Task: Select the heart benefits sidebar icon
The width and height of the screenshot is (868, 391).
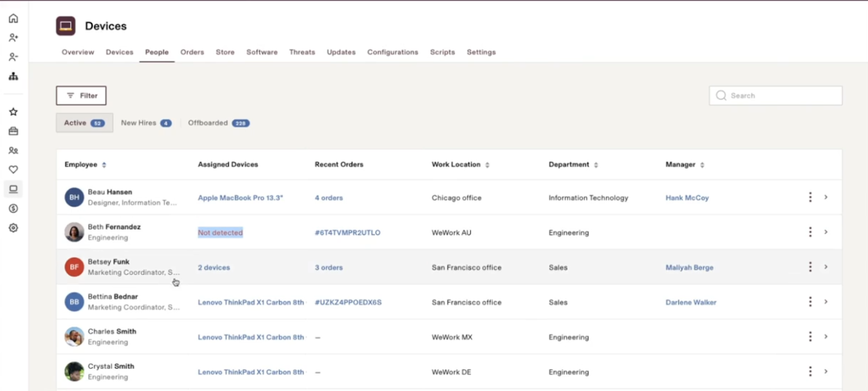Action: pyautogui.click(x=14, y=170)
